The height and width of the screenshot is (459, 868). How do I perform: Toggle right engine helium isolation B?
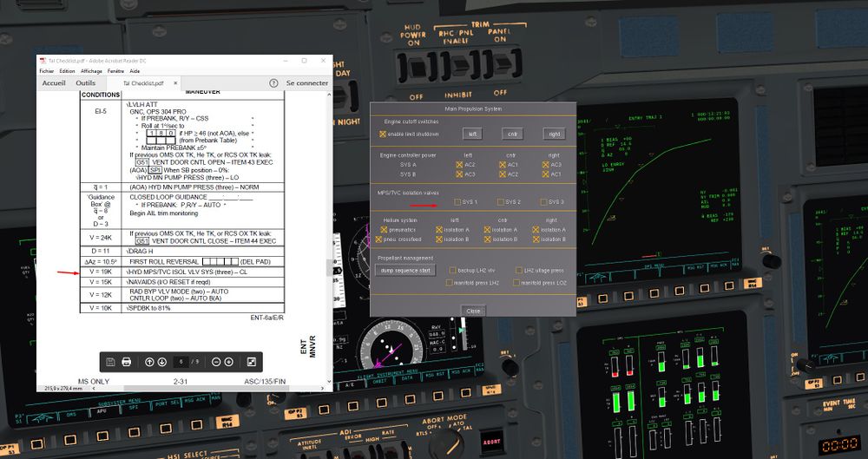click(x=536, y=239)
